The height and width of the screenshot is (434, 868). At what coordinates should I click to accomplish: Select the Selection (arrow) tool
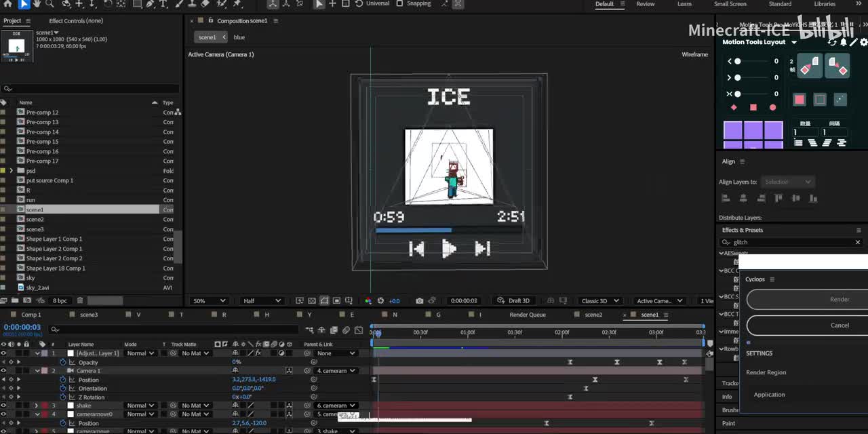pos(24,4)
